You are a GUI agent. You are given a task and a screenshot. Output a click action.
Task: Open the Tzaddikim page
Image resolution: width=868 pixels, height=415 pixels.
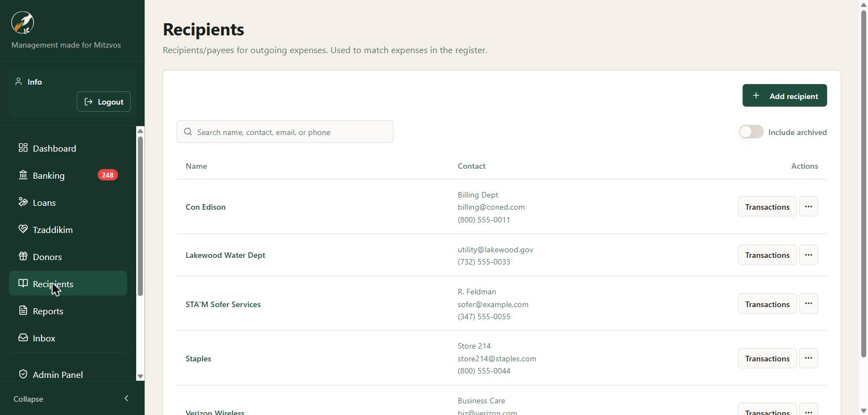coord(68,230)
